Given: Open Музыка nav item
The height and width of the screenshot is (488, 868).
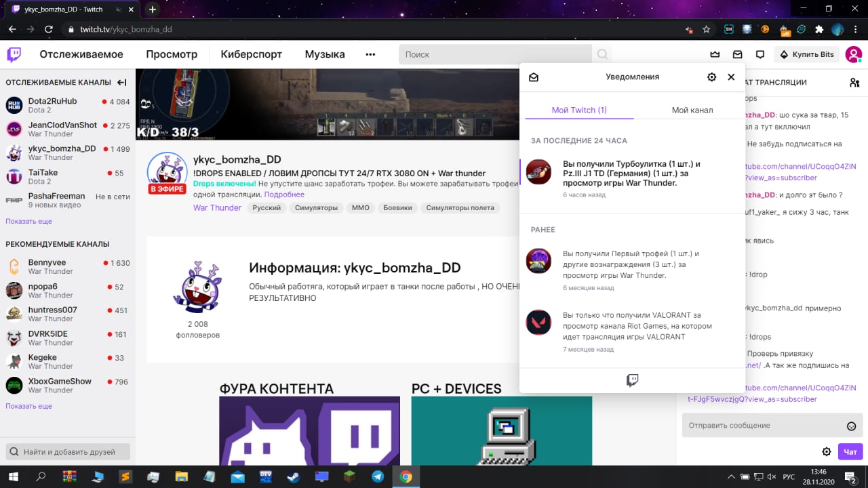Looking at the screenshot, I should pyautogui.click(x=325, y=54).
